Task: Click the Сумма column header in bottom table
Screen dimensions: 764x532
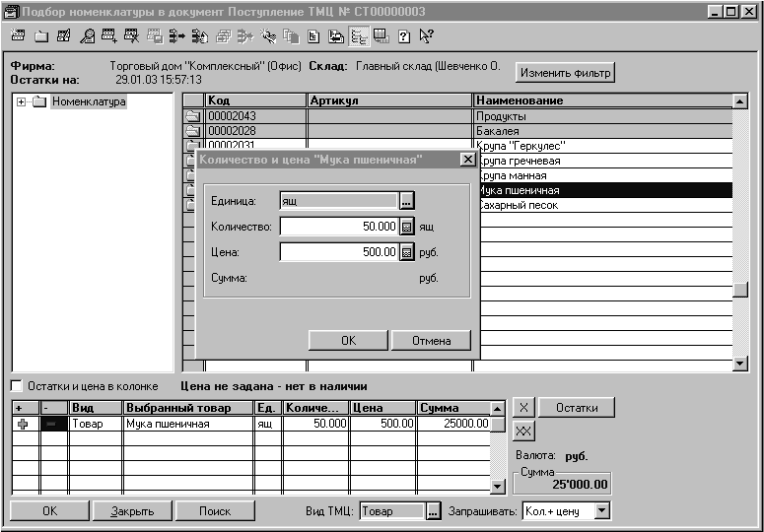Action: click(454, 408)
